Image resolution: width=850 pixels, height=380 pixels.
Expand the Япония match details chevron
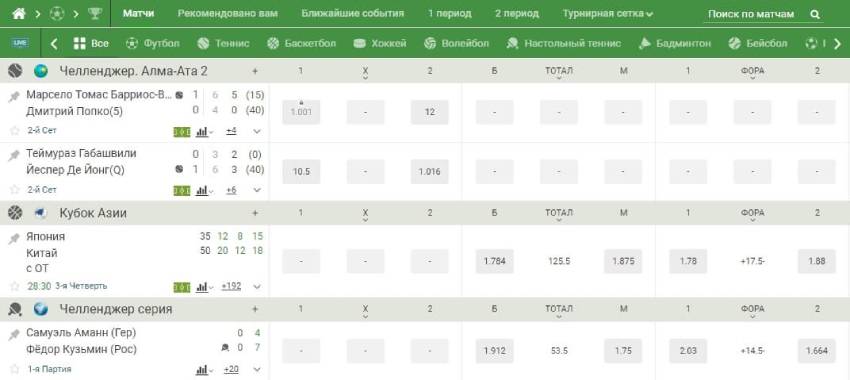tap(257, 287)
